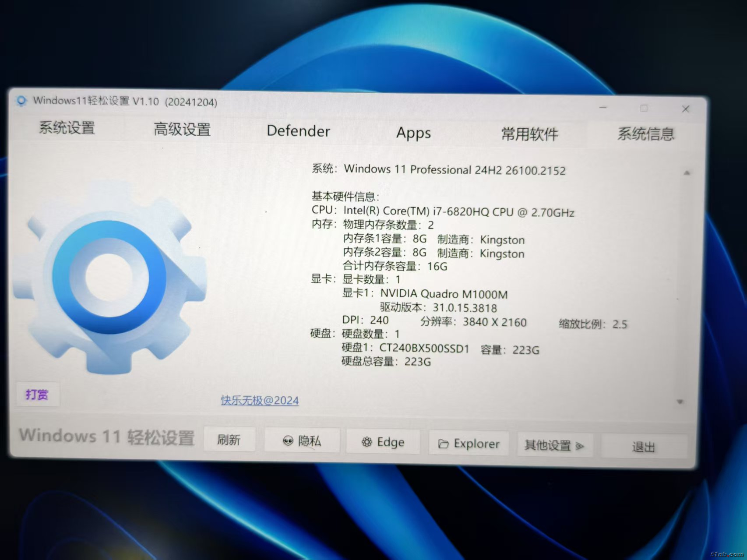Click the scrollbar down arrow
747x560 pixels.
coord(680,402)
